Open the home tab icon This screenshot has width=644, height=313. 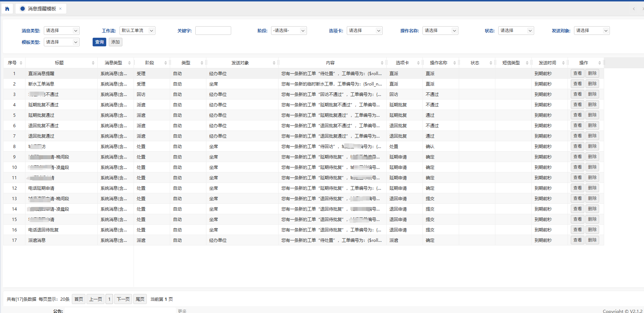pyautogui.click(x=7, y=9)
